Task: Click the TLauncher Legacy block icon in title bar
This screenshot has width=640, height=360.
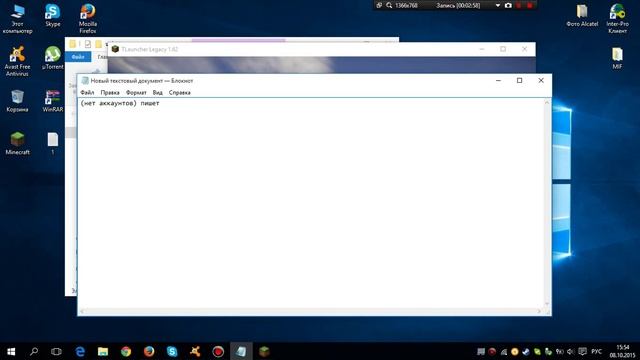Action: pos(115,49)
